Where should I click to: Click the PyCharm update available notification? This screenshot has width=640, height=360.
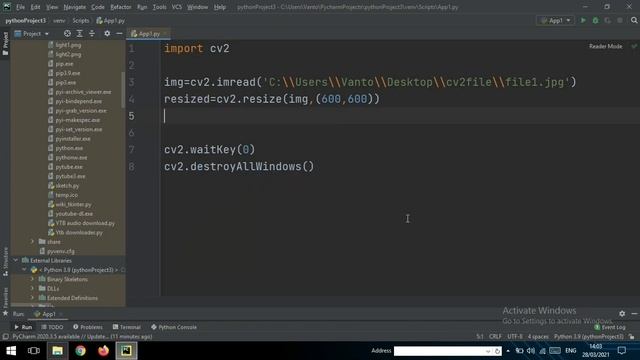[82, 337]
